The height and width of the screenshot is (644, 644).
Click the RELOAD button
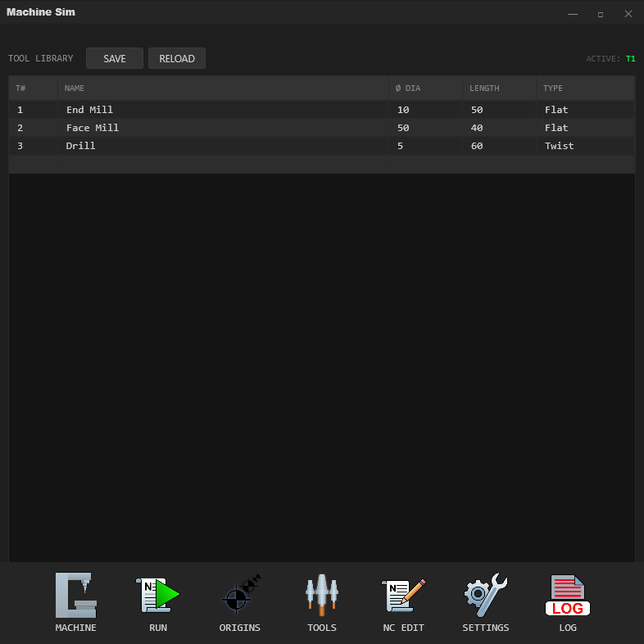[177, 58]
